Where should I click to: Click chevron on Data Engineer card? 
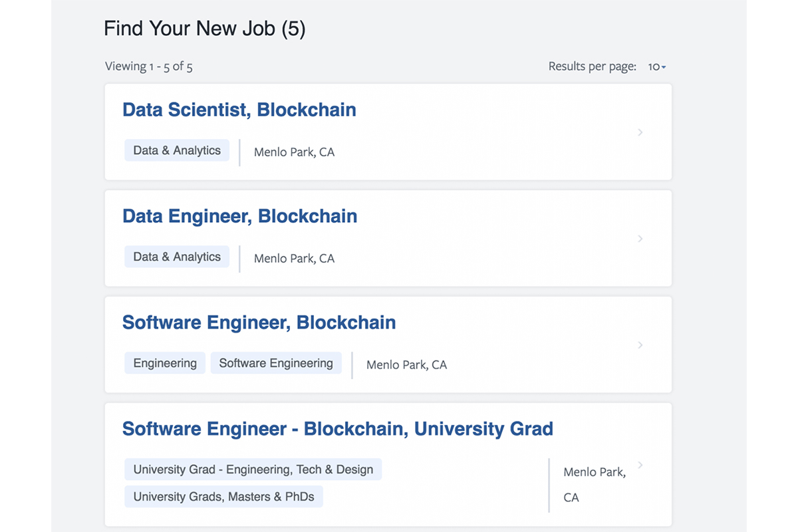click(x=640, y=239)
